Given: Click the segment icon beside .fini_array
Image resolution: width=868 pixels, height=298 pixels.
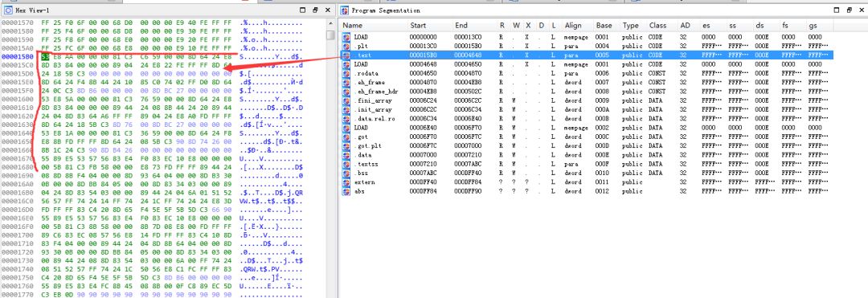Looking at the screenshot, I should (346, 100).
